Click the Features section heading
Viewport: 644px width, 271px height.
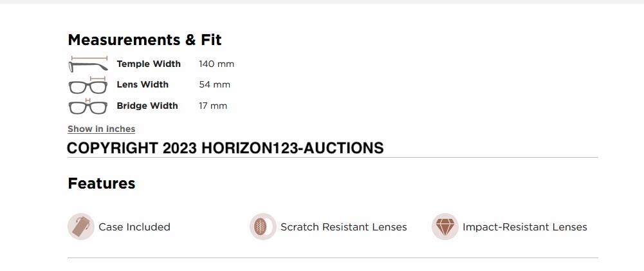101,183
